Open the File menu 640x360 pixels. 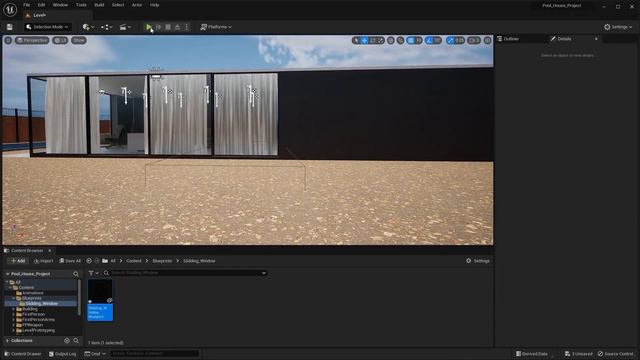point(27,5)
